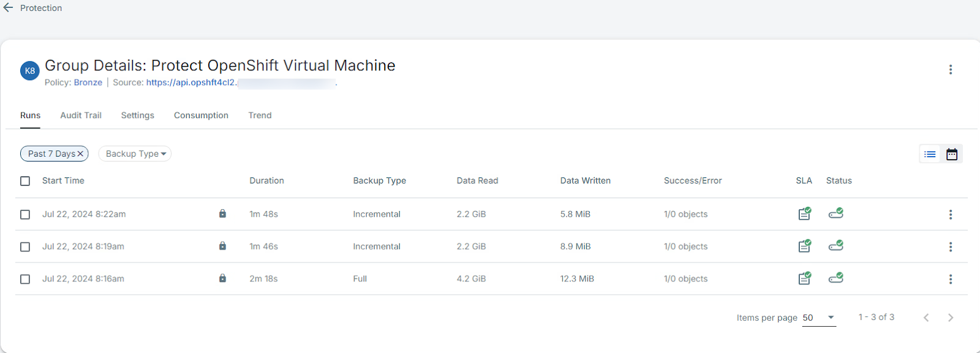Switch to the Audit Trail tab
This screenshot has height=353, width=980.
[81, 116]
